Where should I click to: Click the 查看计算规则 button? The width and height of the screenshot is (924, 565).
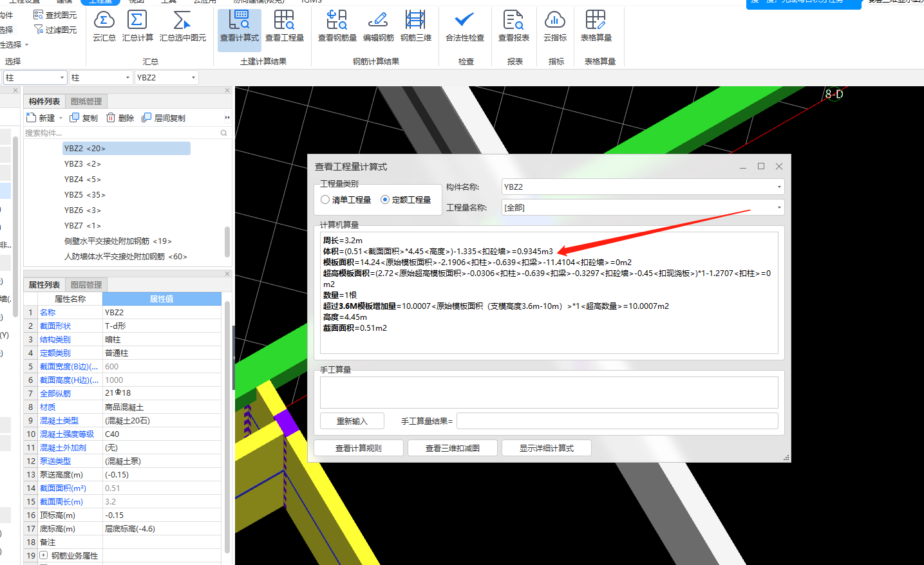(359, 448)
